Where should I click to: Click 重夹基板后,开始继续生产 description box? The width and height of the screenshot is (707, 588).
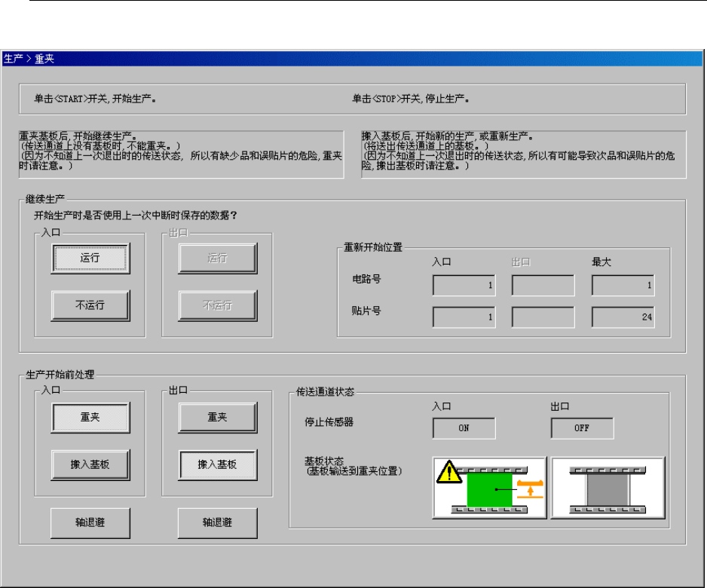(181, 155)
